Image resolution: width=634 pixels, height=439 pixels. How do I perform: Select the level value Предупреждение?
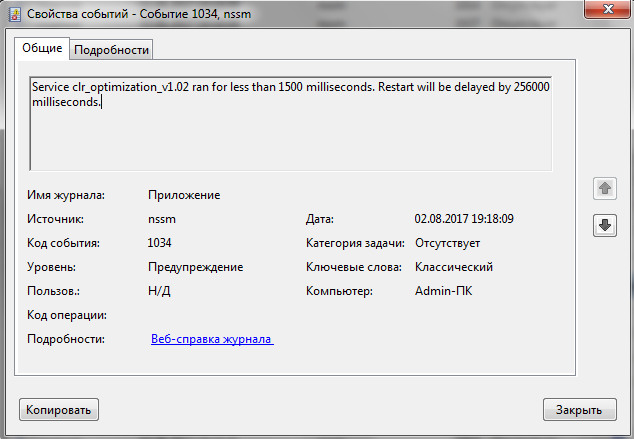[195, 267]
